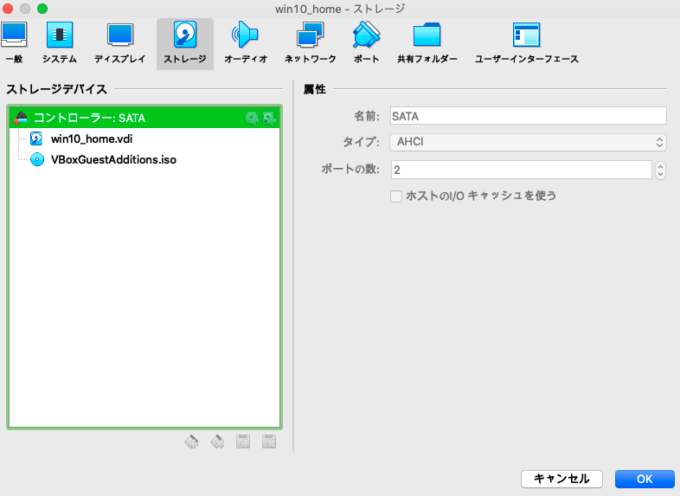Click the optical disc icon beside VBoxGuestAdditions.iso
The width and height of the screenshot is (680, 496).
coord(37,160)
